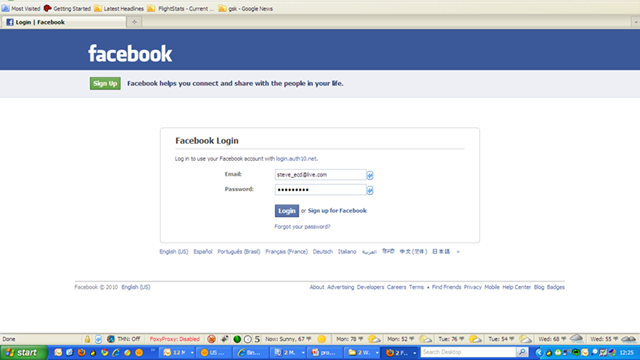640x360 pixels.
Task: Click the system tray clock 12:25
Action: point(627,352)
